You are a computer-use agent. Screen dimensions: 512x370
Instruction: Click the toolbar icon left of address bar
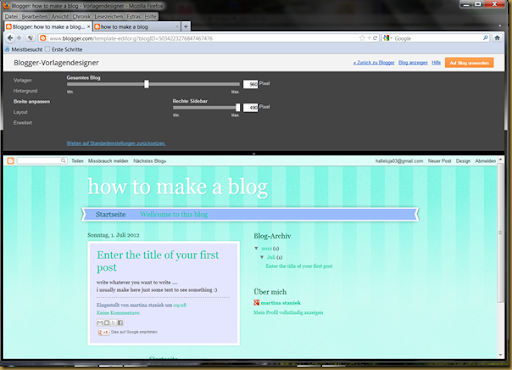coord(30,38)
